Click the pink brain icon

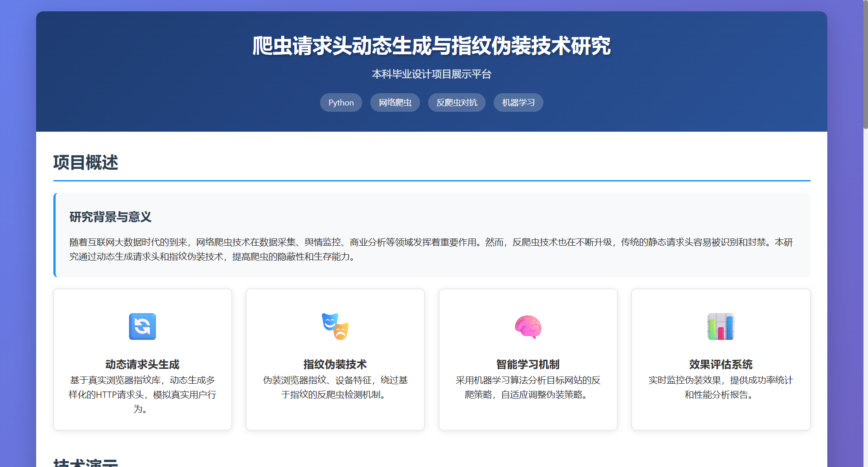point(528,326)
